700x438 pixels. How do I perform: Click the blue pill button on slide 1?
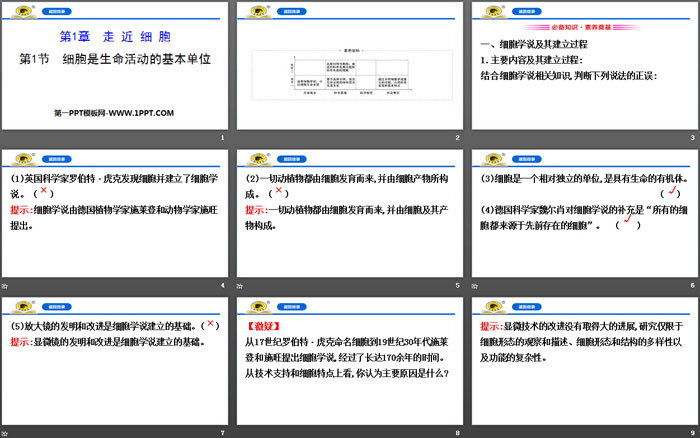[57, 12]
